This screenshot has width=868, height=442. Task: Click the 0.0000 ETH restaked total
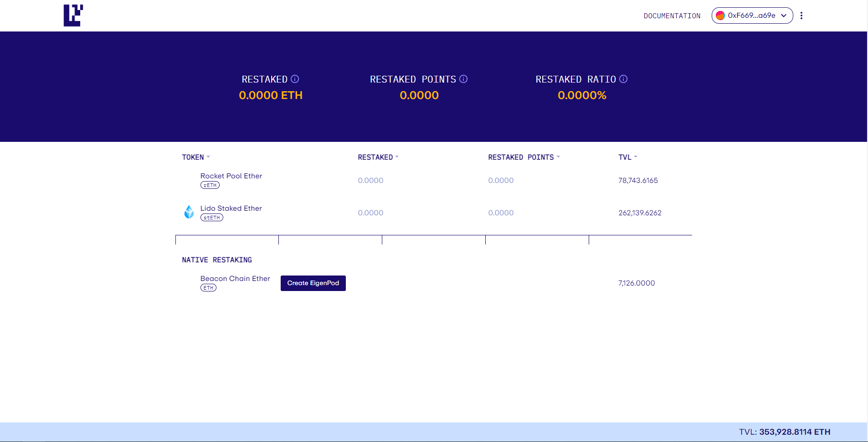coord(271,95)
